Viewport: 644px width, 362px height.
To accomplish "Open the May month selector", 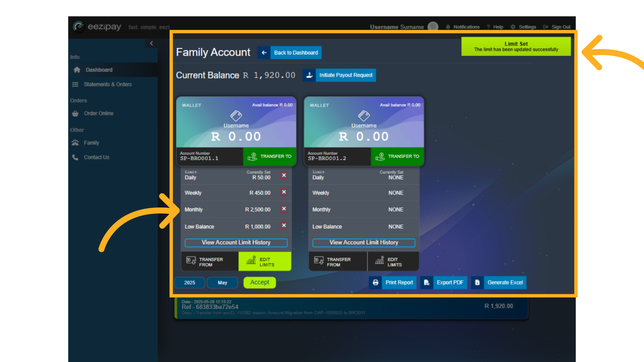I will coord(222,283).
